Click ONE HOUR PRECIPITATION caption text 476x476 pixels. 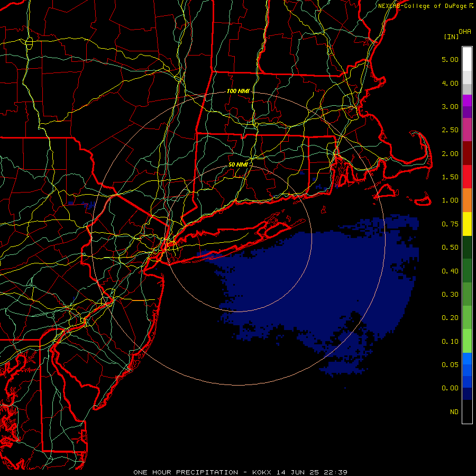pos(186,472)
